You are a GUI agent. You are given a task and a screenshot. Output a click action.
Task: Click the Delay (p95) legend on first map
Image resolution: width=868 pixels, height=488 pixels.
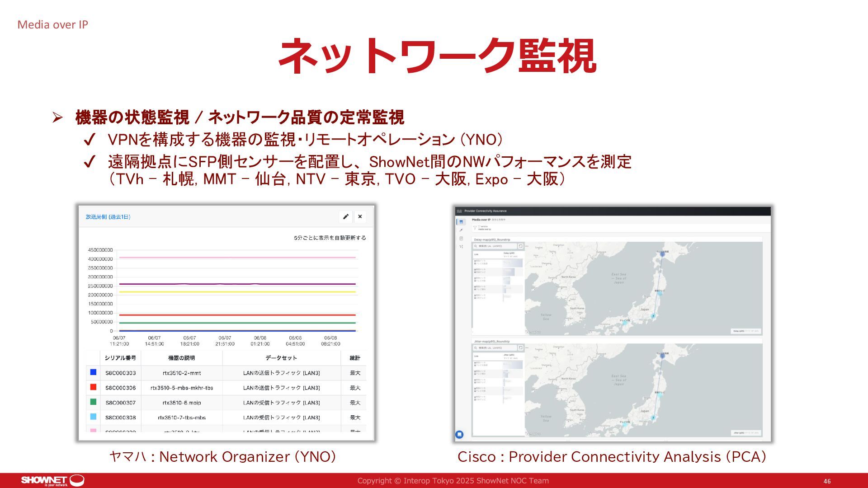coord(746,331)
